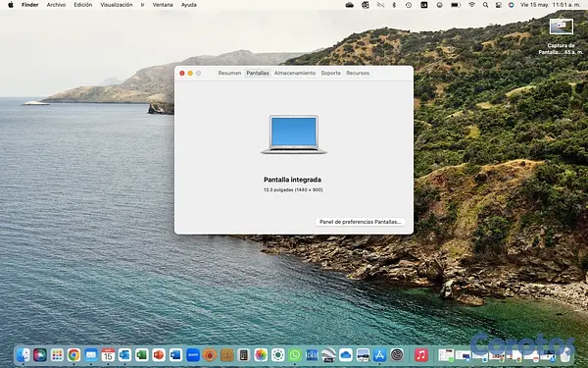Open the Archivo menu
The image size is (588, 368).
coord(56,5)
